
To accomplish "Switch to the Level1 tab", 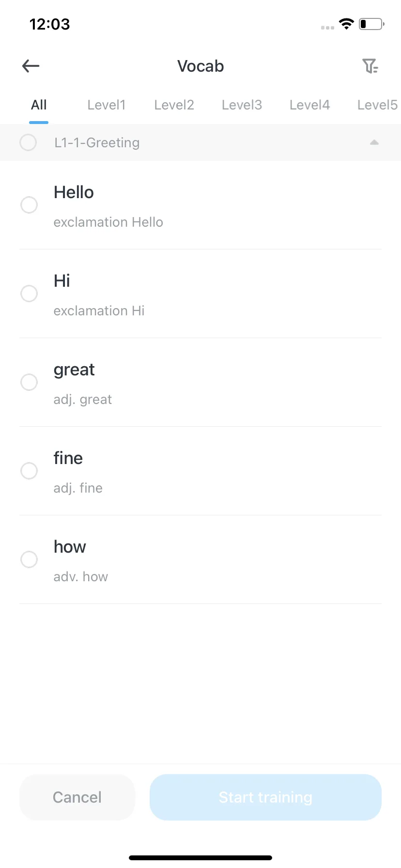I will [107, 105].
